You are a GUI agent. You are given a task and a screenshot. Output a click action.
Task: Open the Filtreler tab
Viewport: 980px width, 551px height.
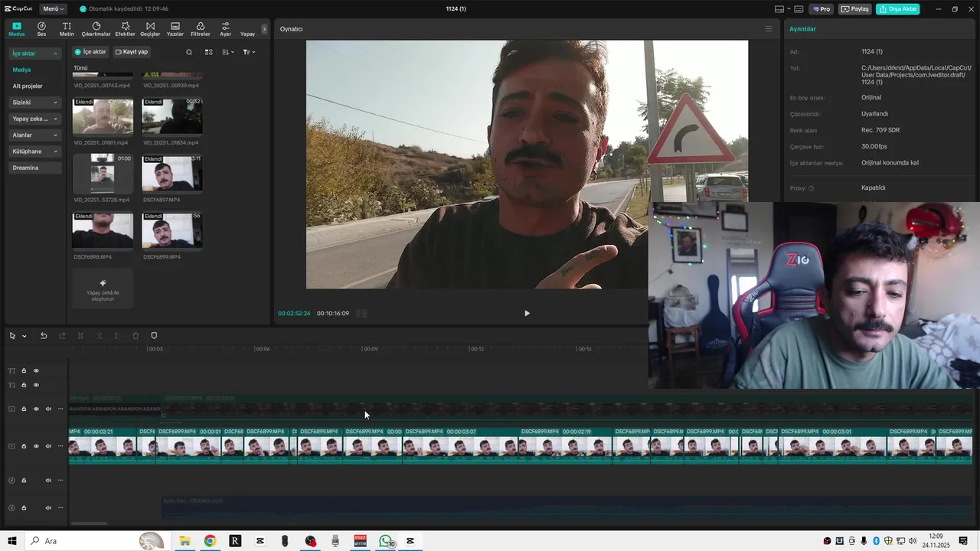[201, 29]
